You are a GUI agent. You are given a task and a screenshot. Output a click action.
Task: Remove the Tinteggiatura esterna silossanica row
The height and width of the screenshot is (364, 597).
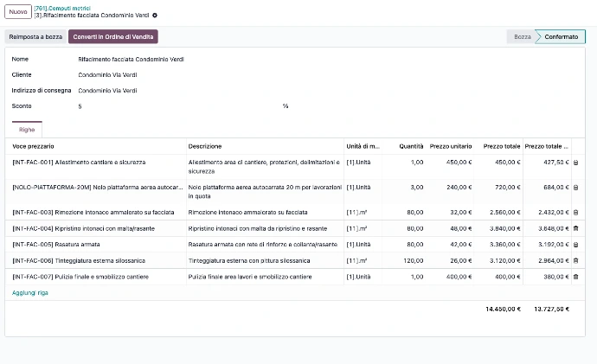pyautogui.click(x=575, y=261)
